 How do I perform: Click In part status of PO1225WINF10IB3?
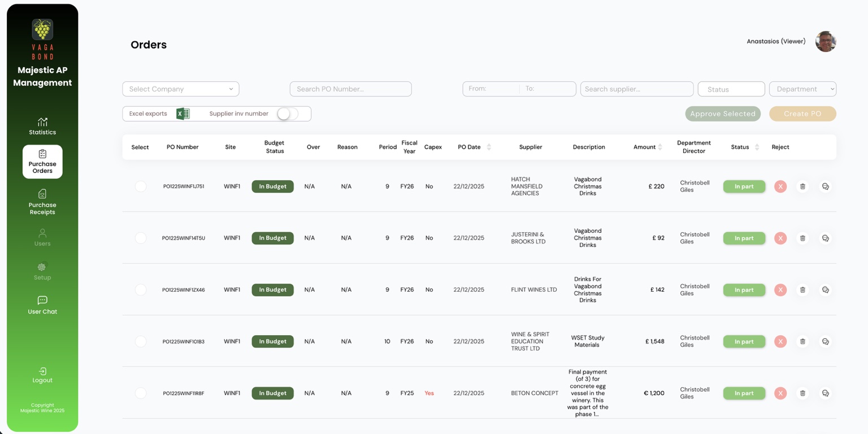pyautogui.click(x=744, y=341)
